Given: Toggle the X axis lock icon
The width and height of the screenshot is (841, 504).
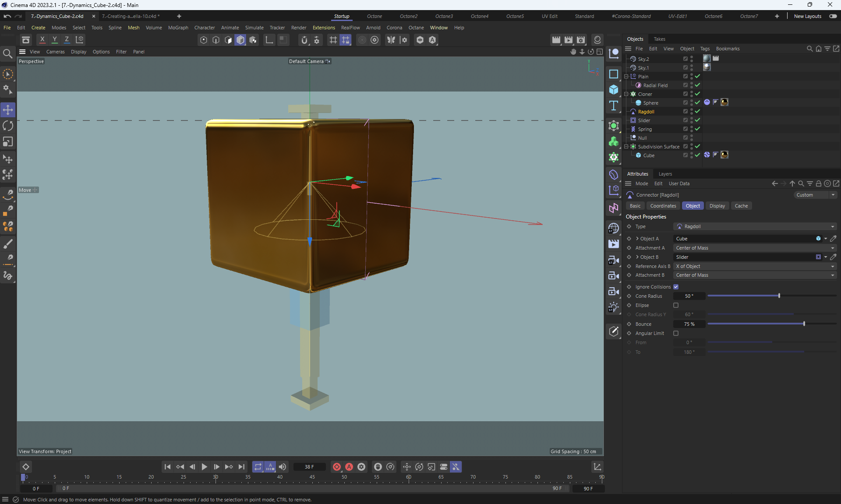Looking at the screenshot, I should pyautogui.click(x=42, y=39).
